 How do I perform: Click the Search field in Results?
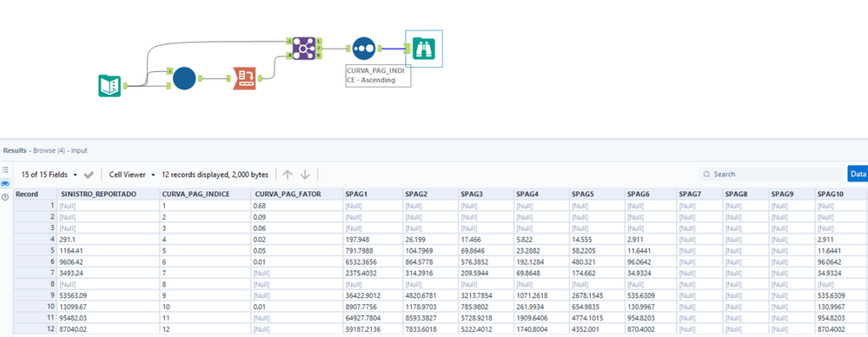point(771,174)
